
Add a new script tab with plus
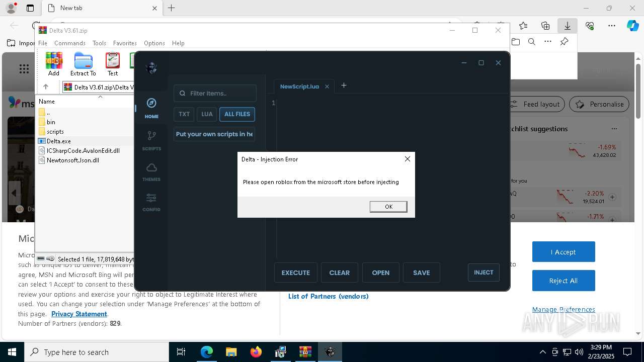click(344, 85)
